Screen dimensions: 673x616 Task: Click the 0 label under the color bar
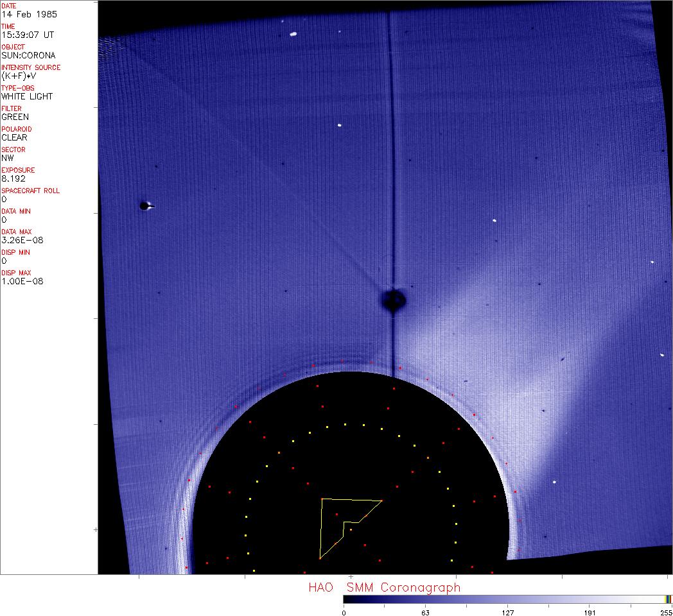click(x=344, y=613)
